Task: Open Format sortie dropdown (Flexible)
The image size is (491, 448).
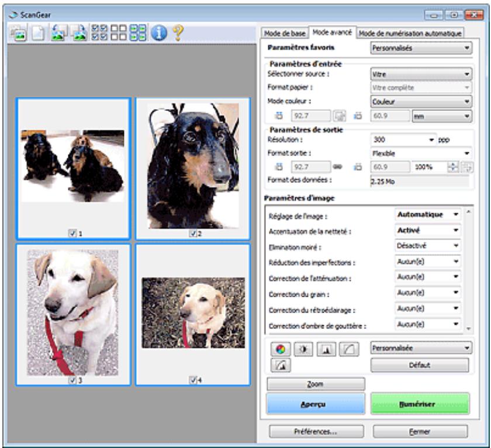Action: click(421, 153)
